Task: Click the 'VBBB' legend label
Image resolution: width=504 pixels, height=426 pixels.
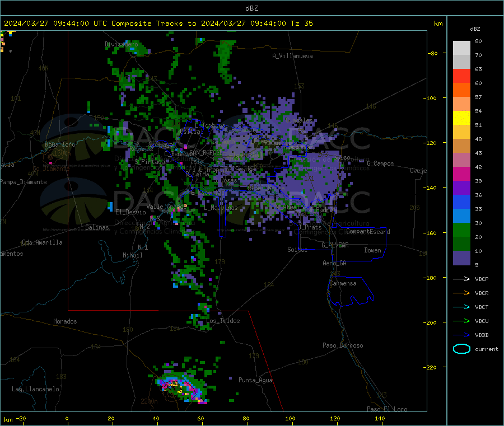Action: click(482, 335)
